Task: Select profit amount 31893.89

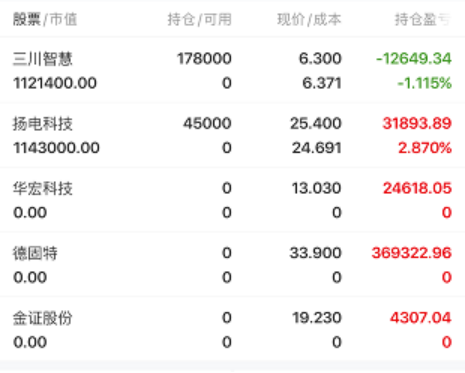Action: pos(417,123)
